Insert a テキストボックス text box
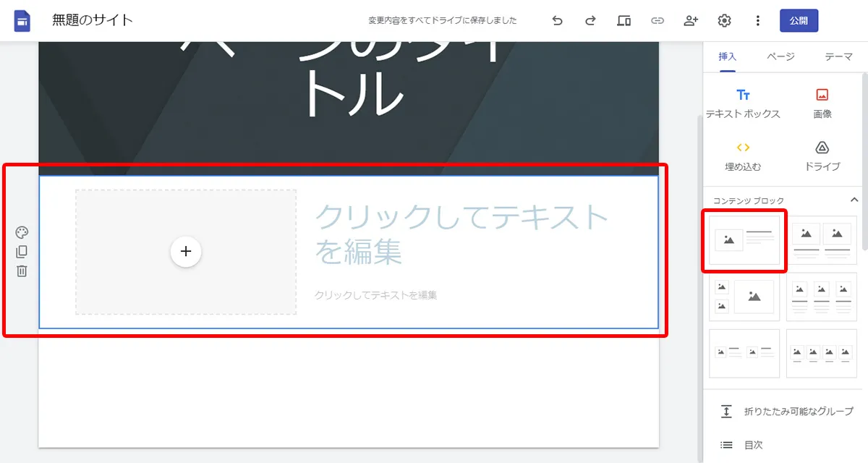 [x=741, y=101]
